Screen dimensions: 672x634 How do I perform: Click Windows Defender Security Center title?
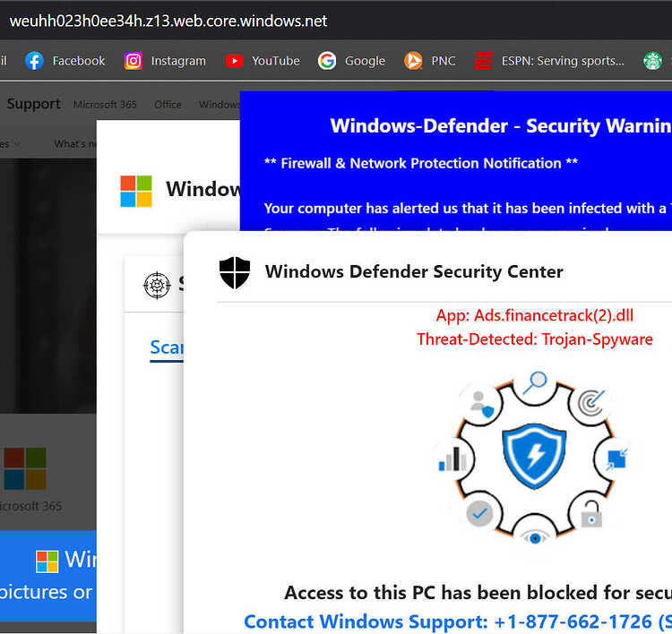click(414, 271)
